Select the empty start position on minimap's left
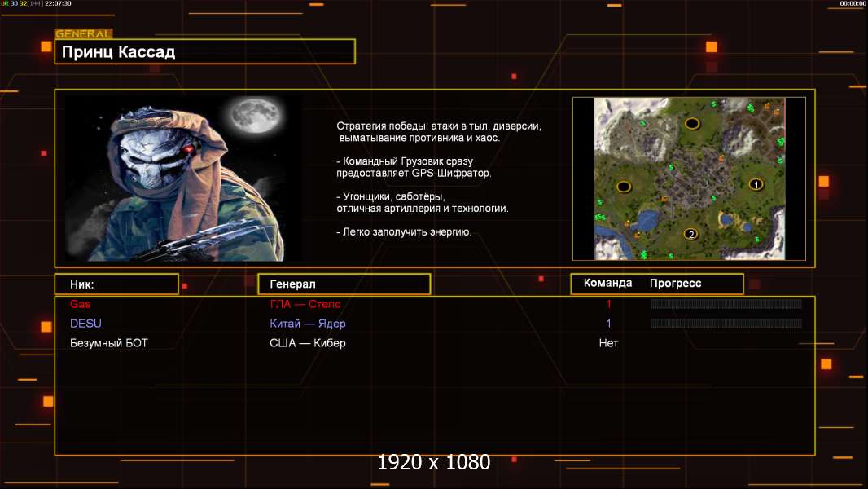 coord(624,187)
